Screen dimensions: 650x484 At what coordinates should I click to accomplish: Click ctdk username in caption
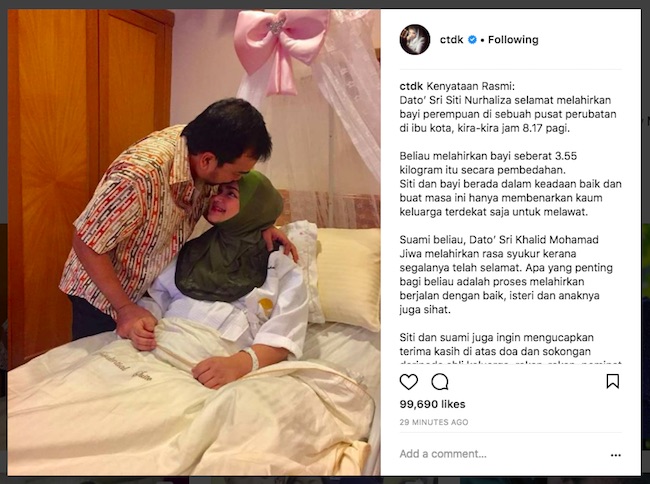[411, 86]
